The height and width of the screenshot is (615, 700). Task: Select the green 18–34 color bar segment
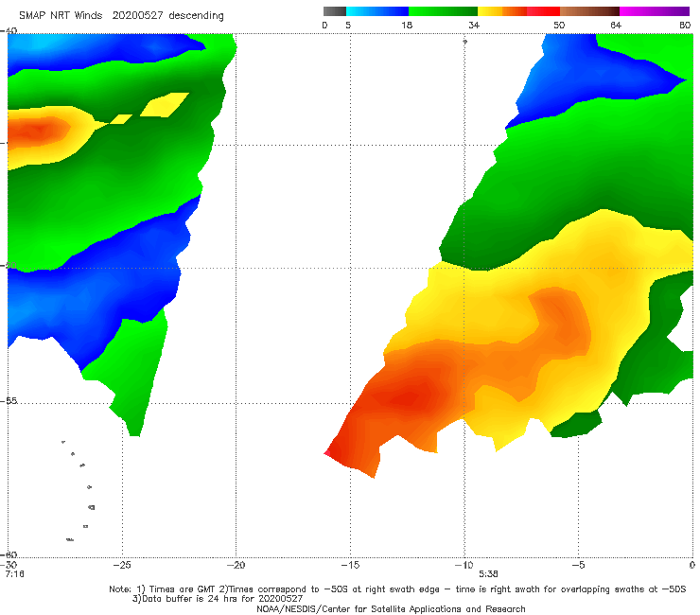444,11
